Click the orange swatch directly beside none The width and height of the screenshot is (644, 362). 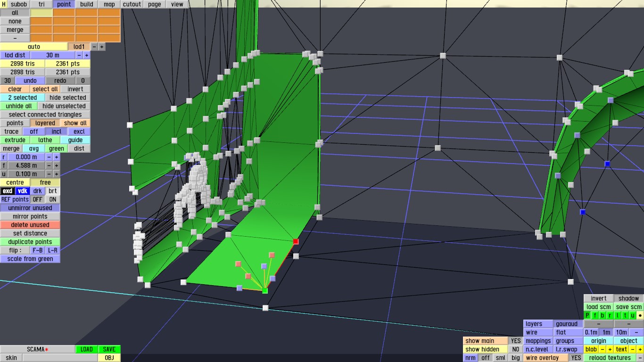[41, 21]
